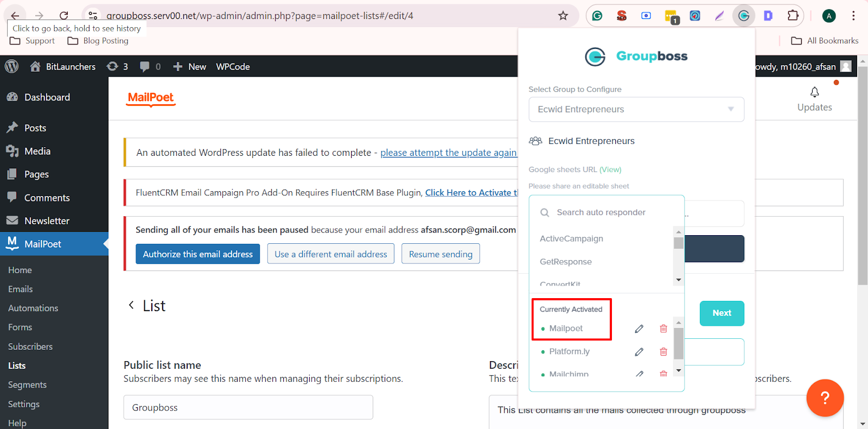Click activated list scrollbar up arrow
Viewport: 868px width, 429px height.
coord(678,323)
